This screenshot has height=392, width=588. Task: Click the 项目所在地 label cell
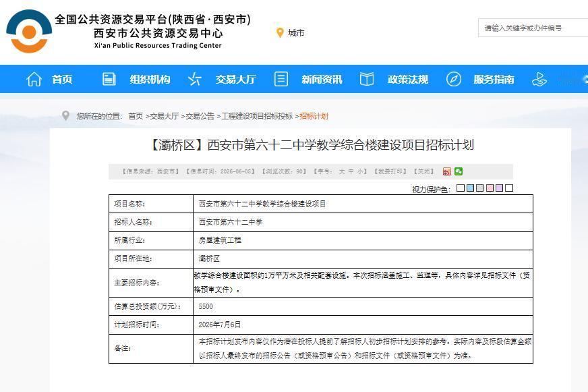151,259
